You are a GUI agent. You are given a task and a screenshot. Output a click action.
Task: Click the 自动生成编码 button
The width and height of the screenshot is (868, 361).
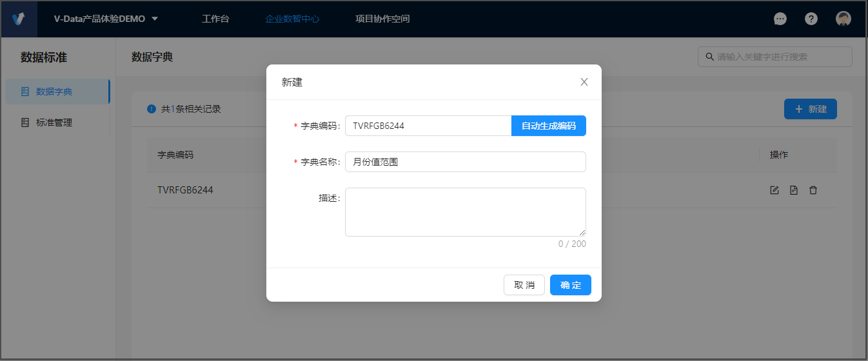548,126
